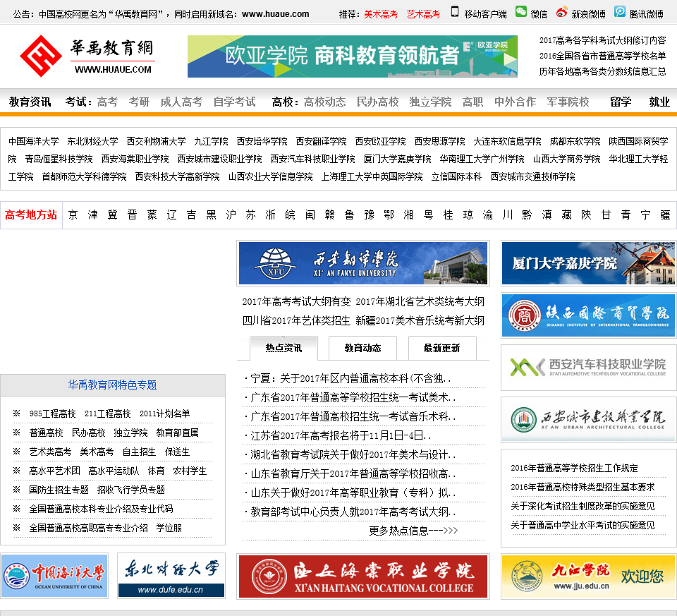Click the 艺术高考 recommended link
The image size is (677, 616).
pyautogui.click(x=423, y=14)
